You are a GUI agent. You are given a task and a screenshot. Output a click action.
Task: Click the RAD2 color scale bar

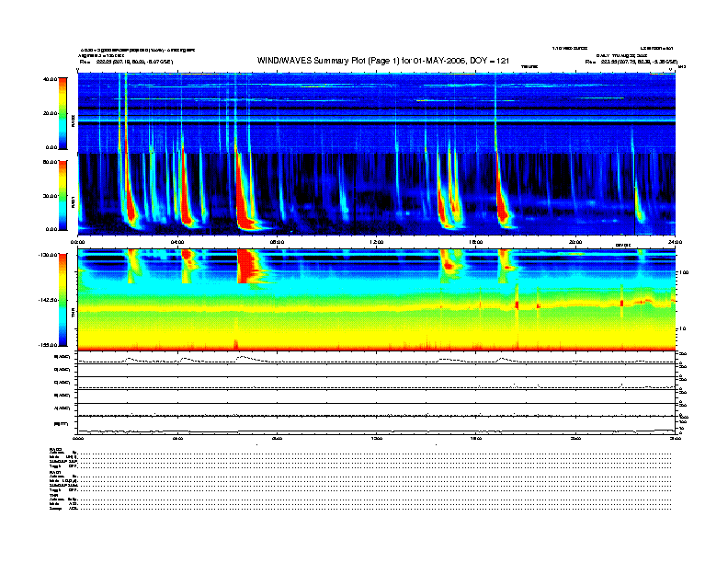click(x=63, y=113)
